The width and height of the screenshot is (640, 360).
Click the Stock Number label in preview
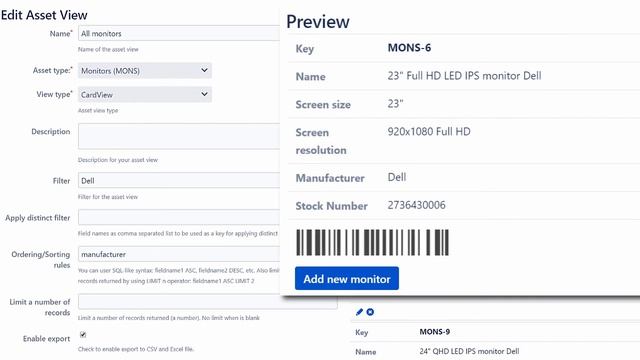coord(331,206)
